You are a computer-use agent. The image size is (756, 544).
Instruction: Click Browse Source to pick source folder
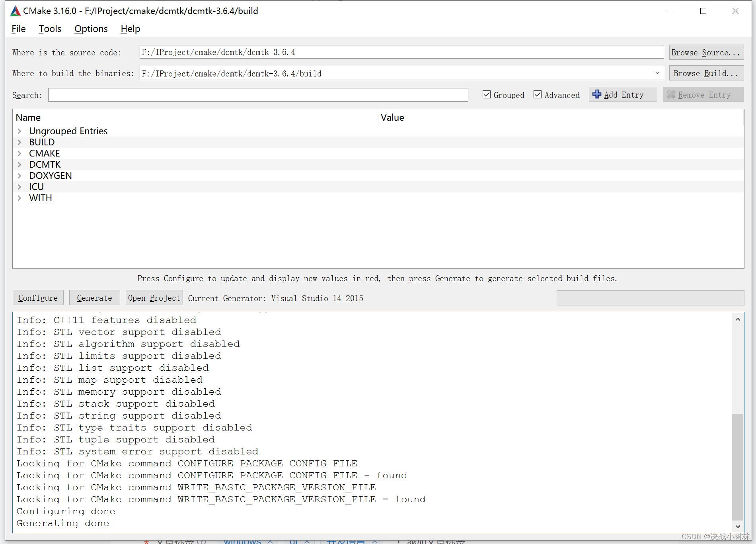point(706,52)
